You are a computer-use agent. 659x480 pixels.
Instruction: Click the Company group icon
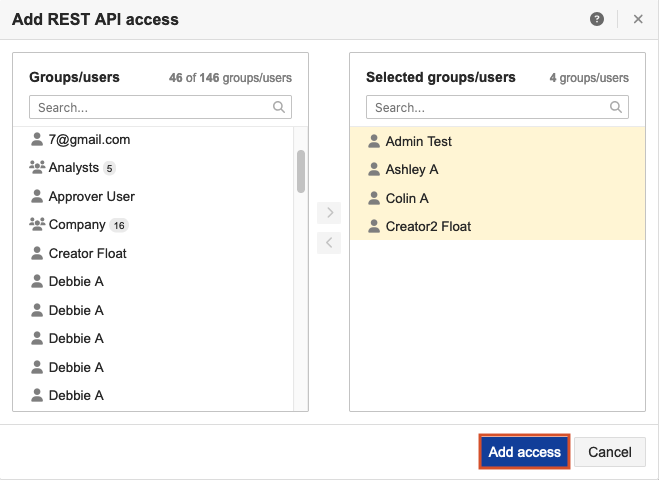pos(37,225)
